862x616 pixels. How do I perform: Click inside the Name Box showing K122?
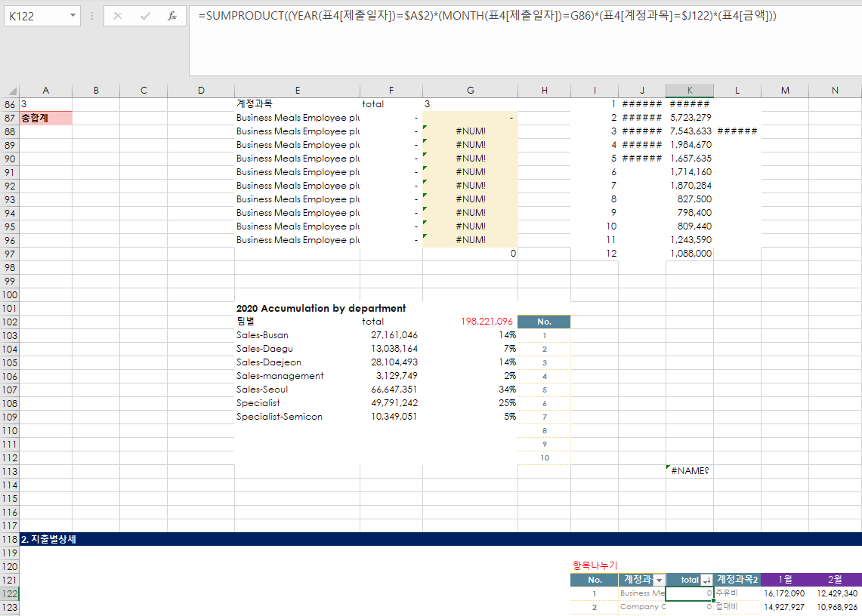[x=36, y=16]
